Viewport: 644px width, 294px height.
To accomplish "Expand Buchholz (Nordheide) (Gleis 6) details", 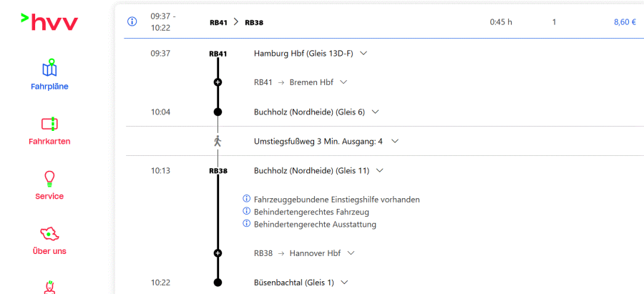I will [x=375, y=112].
